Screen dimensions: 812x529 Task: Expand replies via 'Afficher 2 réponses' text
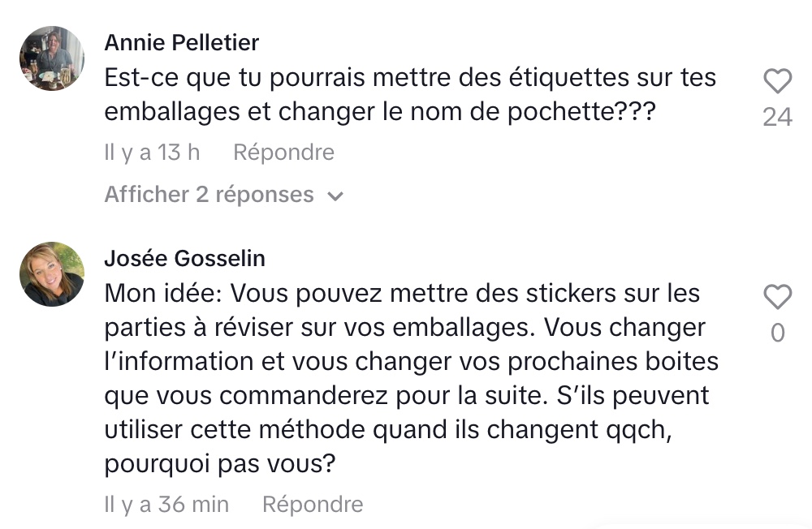[x=209, y=195]
